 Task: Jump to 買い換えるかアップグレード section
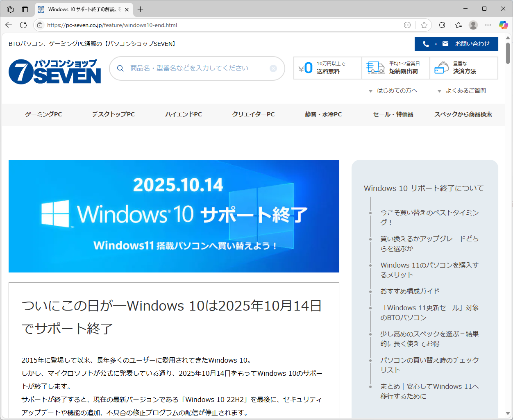tap(429, 244)
